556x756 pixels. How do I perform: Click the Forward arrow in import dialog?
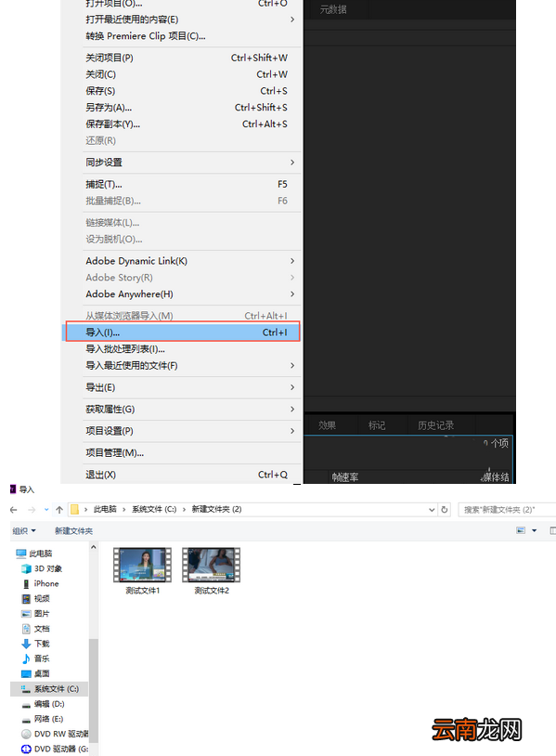coord(32,510)
